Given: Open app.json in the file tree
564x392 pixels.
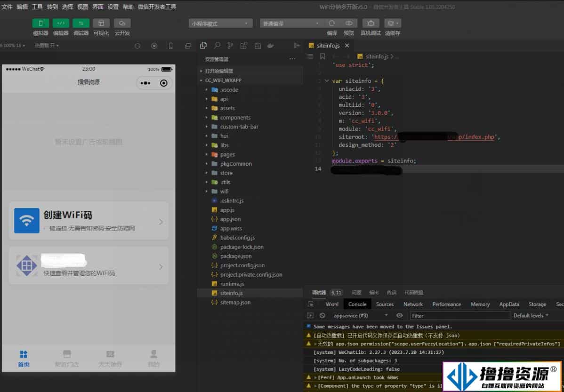Looking at the screenshot, I should pos(250,219).
